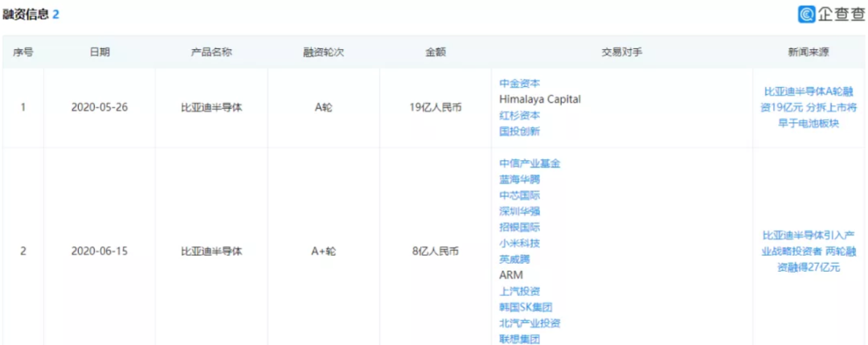Open the news link about 两轮融资融得27亿元

[x=809, y=252]
